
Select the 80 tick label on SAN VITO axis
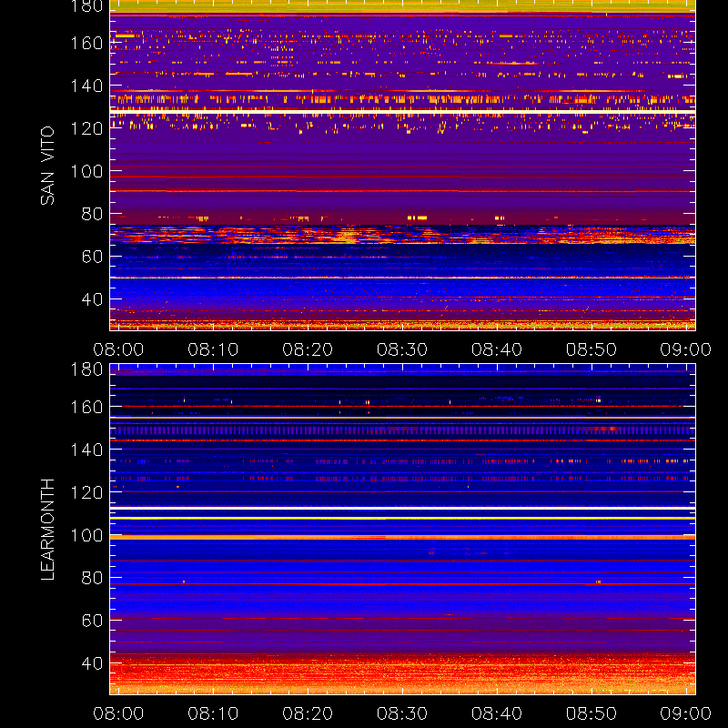point(92,214)
